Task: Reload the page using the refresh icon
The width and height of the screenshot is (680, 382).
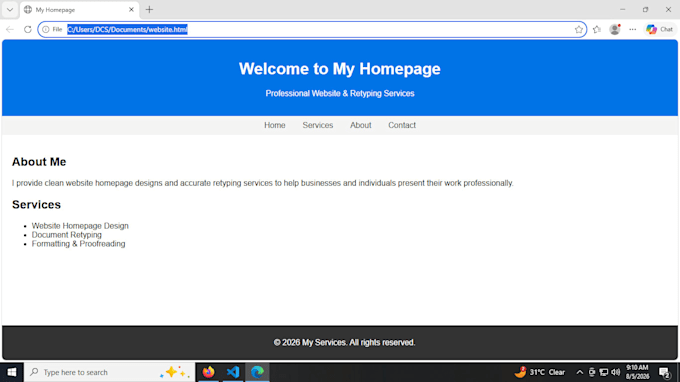Action: (x=28, y=29)
